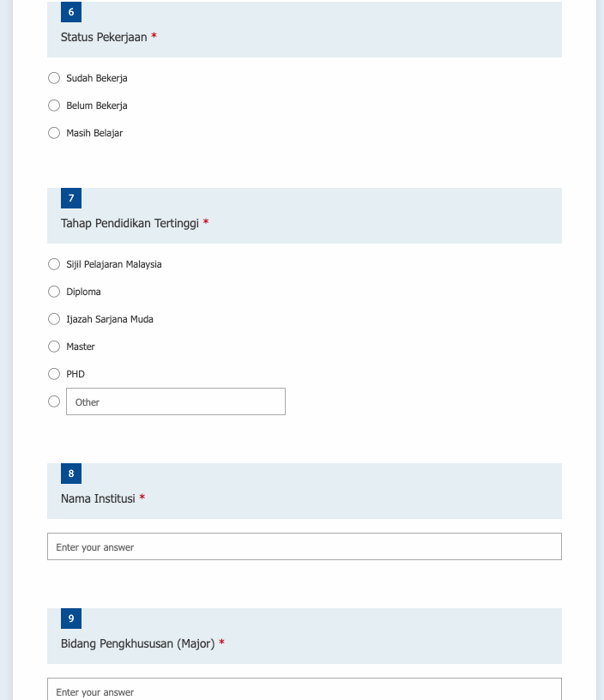Image resolution: width=604 pixels, height=700 pixels.
Task: Choose Belum Bekerja as employment status
Action: 54,106
